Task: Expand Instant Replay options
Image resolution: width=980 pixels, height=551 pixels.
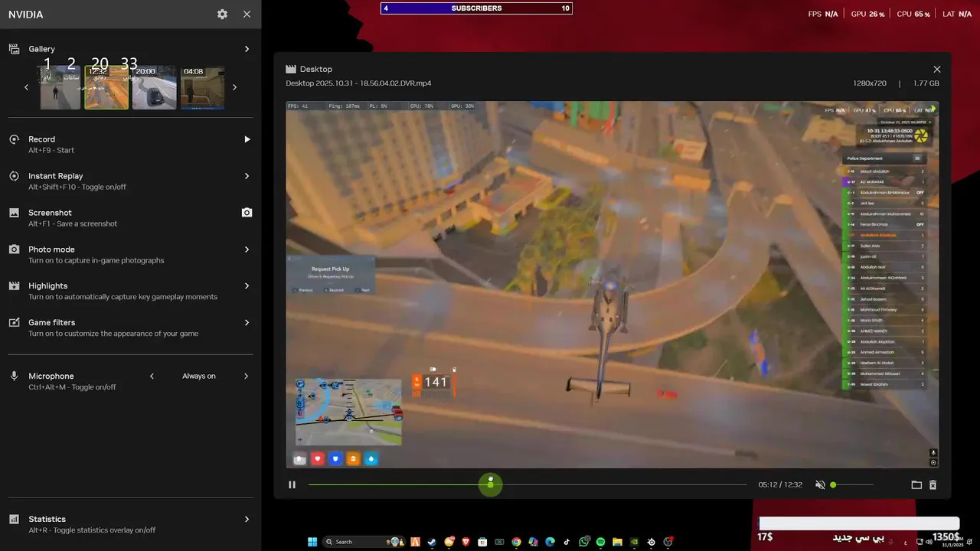Action: 247,176
